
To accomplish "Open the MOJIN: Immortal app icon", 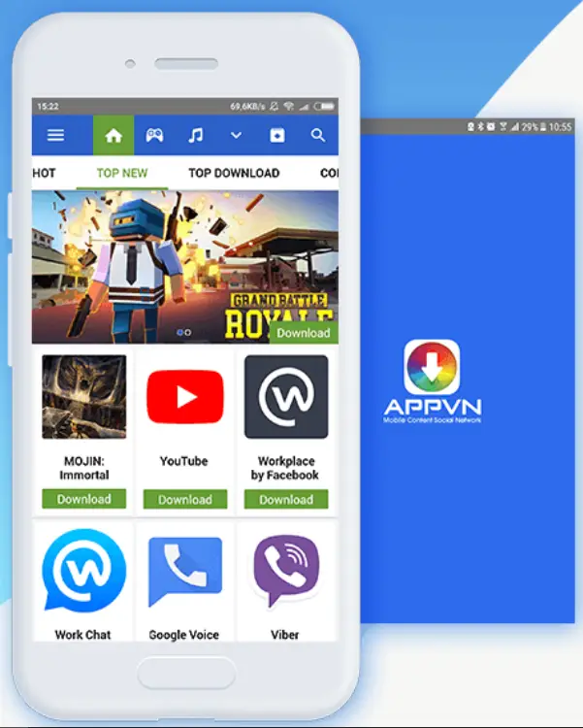I will click(84, 397).
